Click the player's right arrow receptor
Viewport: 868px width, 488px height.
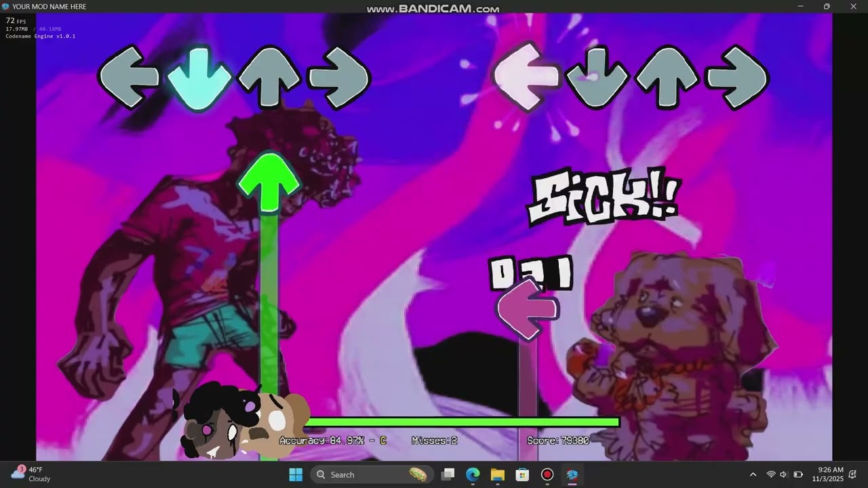click(x=737, y=77)
